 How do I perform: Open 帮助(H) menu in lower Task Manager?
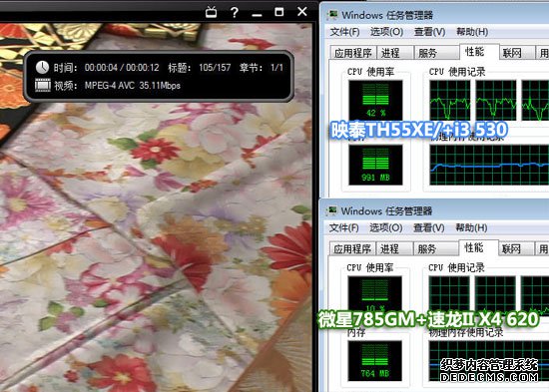pyautogui.click(x=471, y=228)
